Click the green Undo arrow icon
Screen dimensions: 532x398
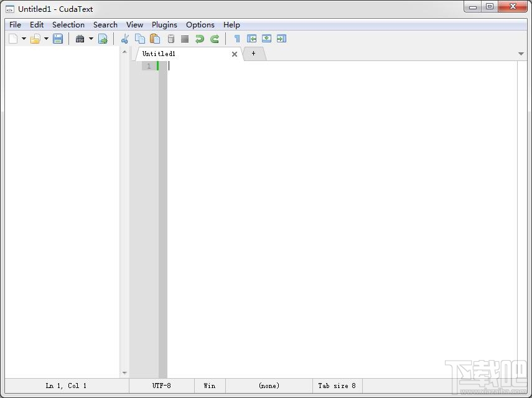click(200, 39)
